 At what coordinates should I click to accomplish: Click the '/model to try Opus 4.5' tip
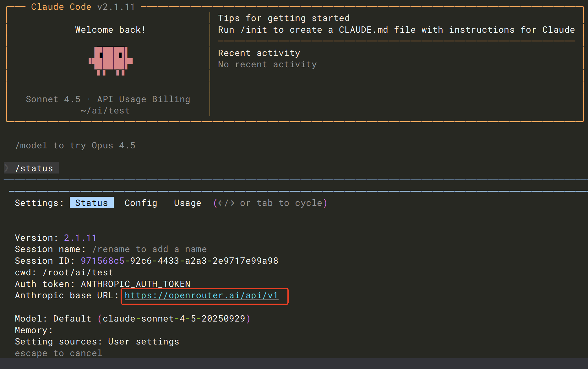click(x=75, y=146)
